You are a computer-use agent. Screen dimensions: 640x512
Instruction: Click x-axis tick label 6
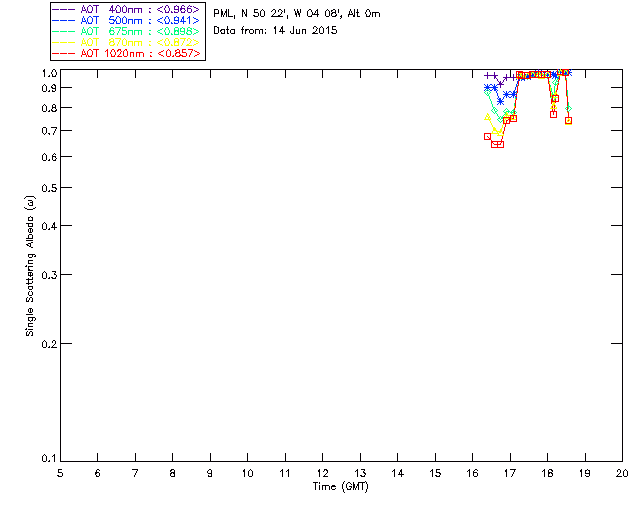[98, 474]
